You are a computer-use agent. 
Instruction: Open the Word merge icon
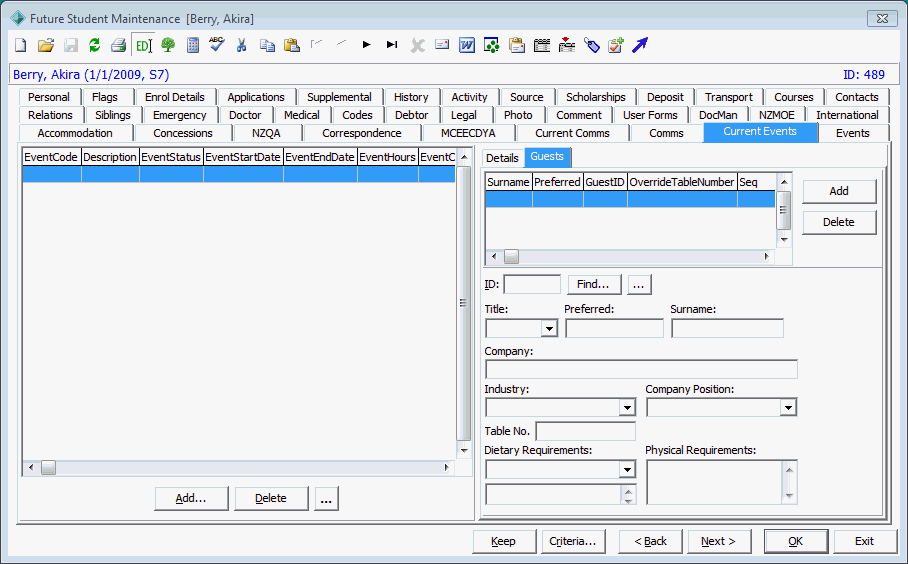(467, 45)
